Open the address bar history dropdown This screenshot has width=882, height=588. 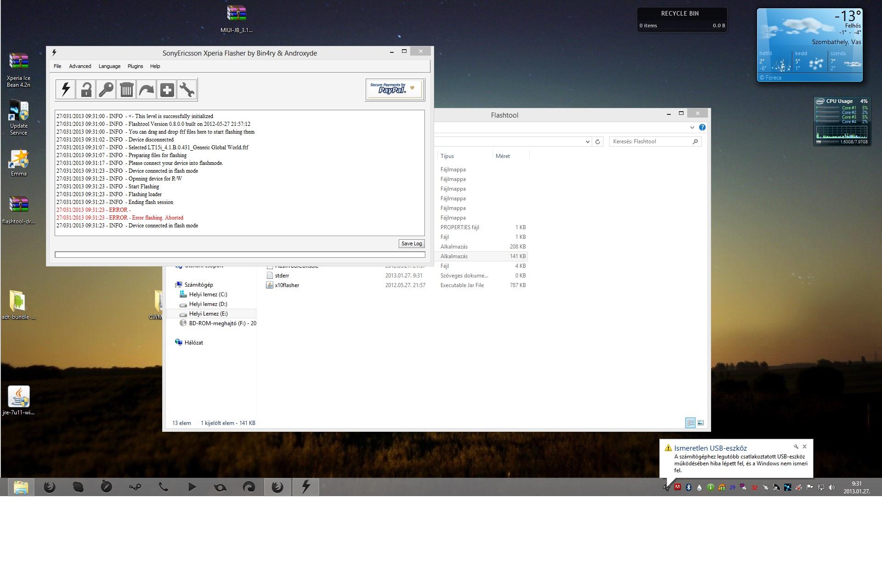588,141
